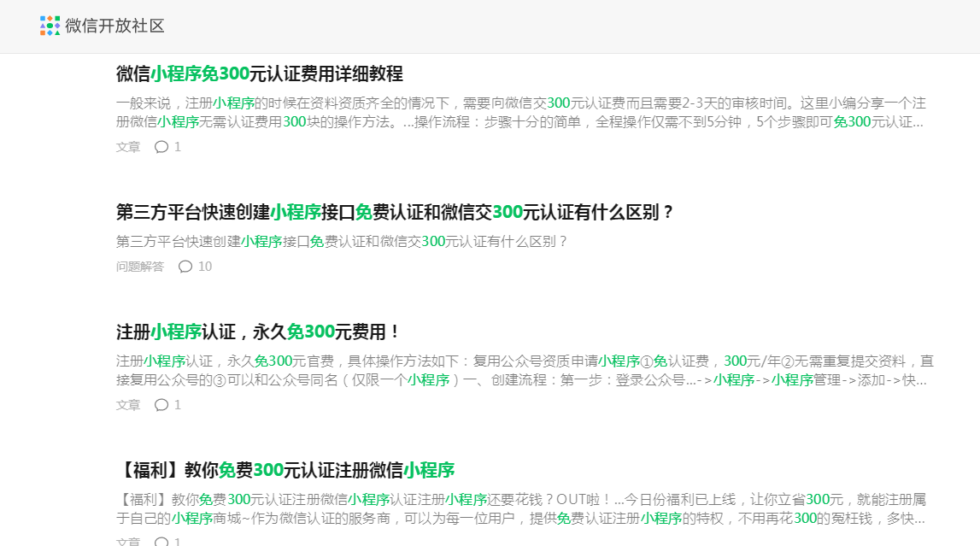Click the 微信开放社区 colorful logo icon
This screenshot has width=980, height=546.
(50, 26)
